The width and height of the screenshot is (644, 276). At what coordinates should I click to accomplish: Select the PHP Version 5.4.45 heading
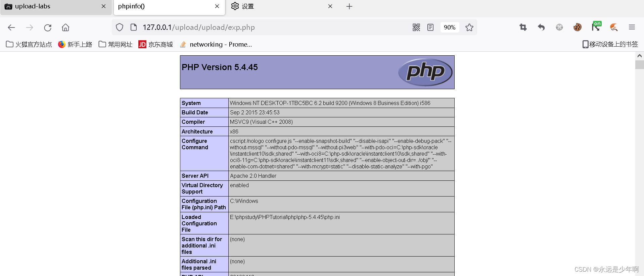[x=220, y=67]
